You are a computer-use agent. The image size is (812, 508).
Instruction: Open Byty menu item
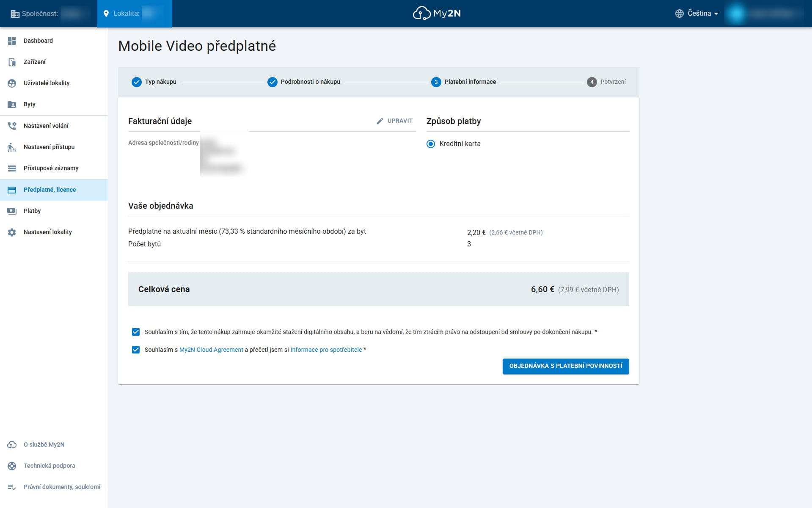coord(54,104)
